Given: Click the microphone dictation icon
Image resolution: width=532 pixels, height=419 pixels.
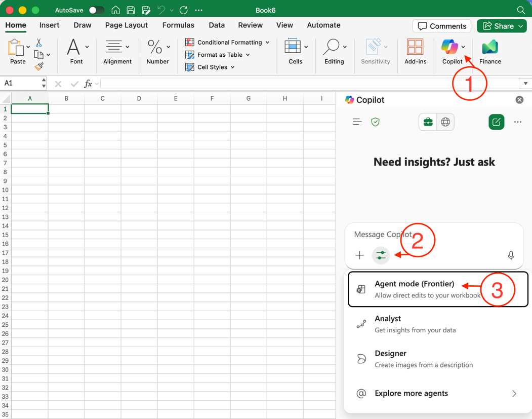Looking at the screenshot, I should pyautogui.click(x=511, y=255).
